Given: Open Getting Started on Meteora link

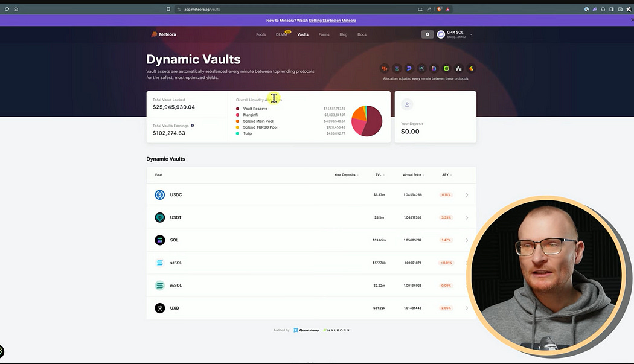Looking at the screenshot, I should coord(332,21).
